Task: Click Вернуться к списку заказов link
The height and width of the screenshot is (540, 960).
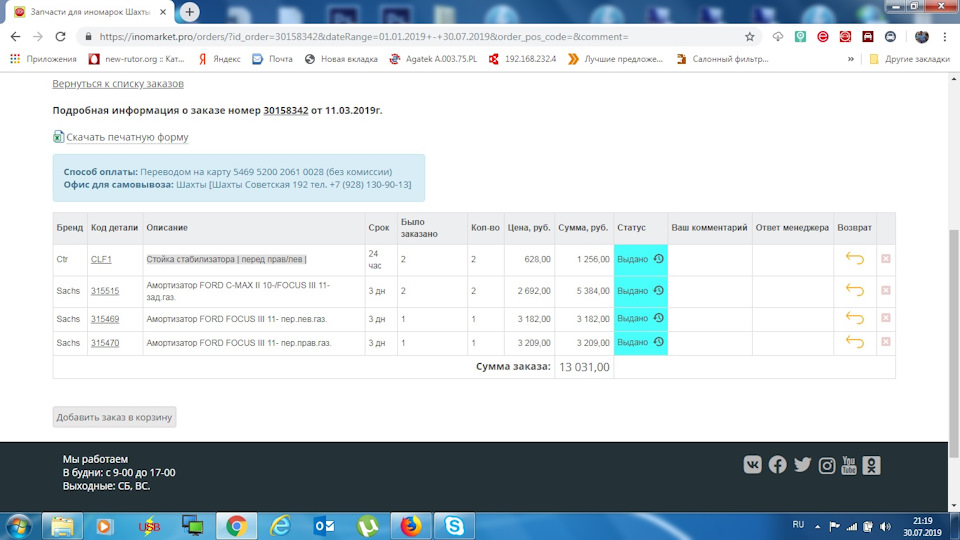Action: pyautogui.click(x=118, y=83)
